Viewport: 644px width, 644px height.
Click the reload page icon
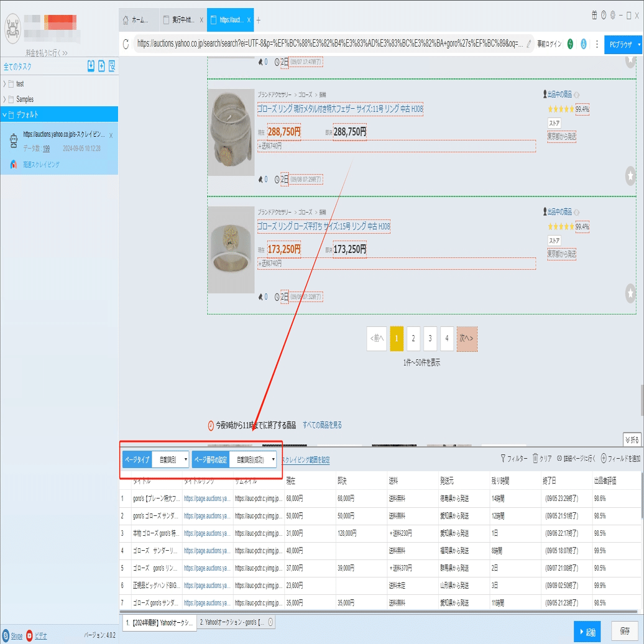tap(126, 44)
